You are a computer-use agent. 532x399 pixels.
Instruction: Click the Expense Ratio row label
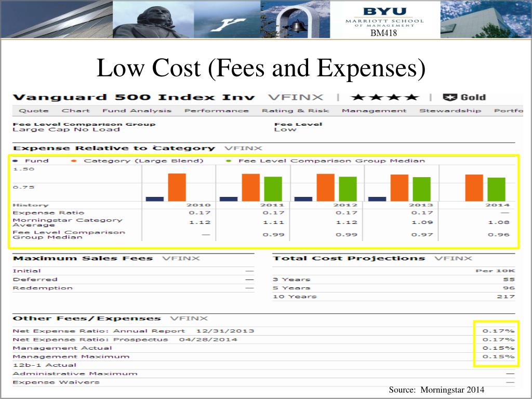pos(48,212)
